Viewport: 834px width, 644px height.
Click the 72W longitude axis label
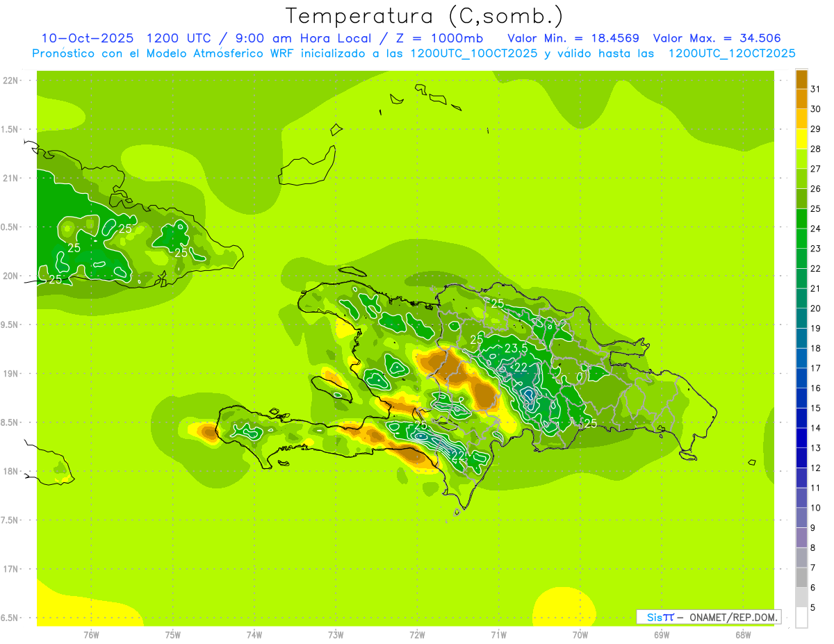(417, 634)
